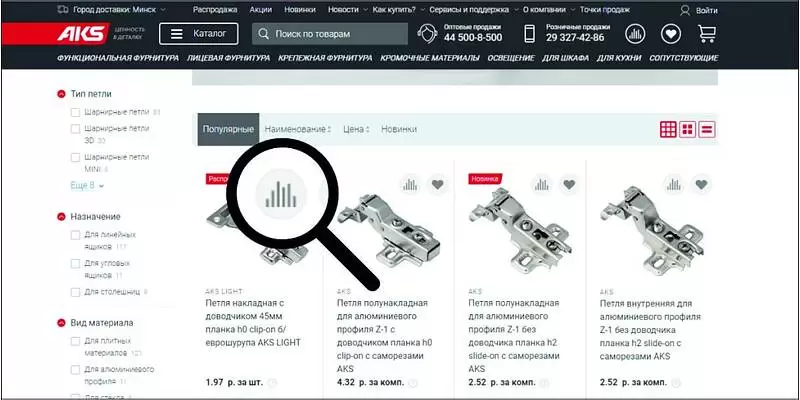Open СОПУТСТВУЮЩИЕ category
Viewport: 800px width, 400px height.
[684, 58]
